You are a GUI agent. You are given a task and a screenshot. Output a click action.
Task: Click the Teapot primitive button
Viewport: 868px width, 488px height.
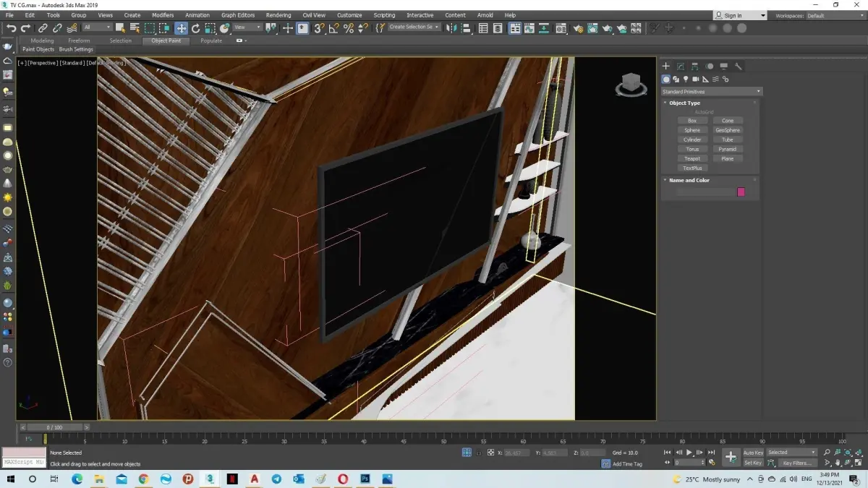coord(692,158)
